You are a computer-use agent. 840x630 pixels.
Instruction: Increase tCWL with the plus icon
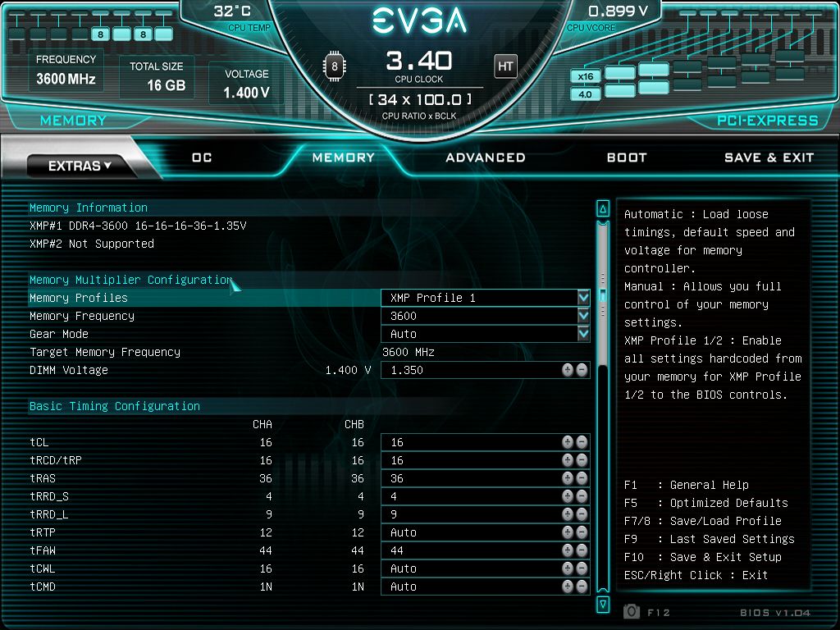(x=568, y=568)
